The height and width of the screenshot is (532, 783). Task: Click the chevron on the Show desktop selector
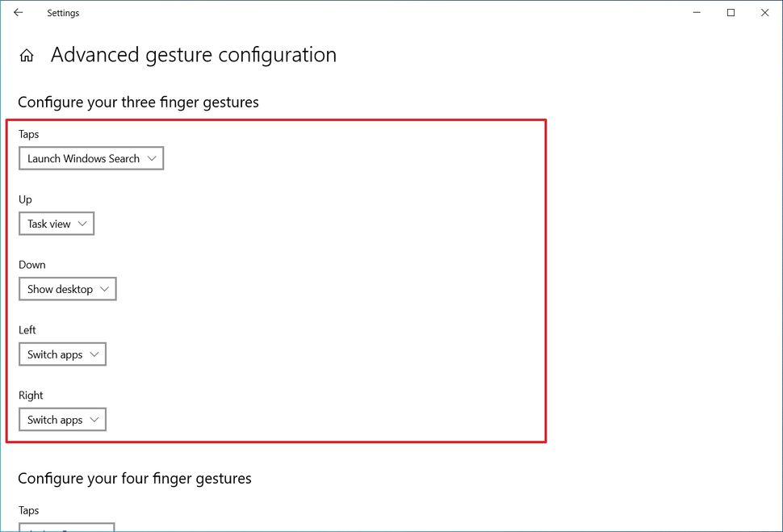pyautogui.click(x=106, y=288)
